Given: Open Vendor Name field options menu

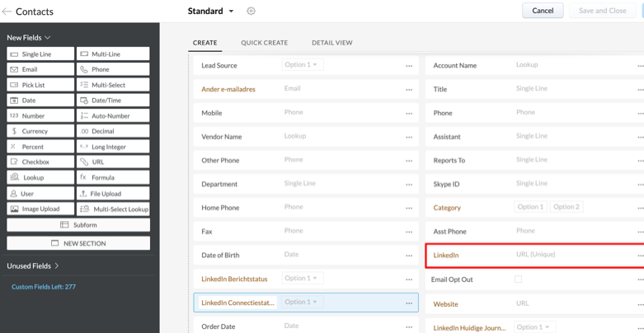Looking at the screenshot, I should coord(409,137).
